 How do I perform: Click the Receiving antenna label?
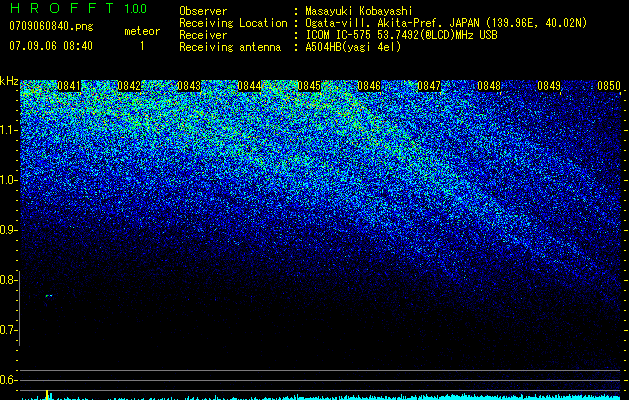[x=230, y=47]
